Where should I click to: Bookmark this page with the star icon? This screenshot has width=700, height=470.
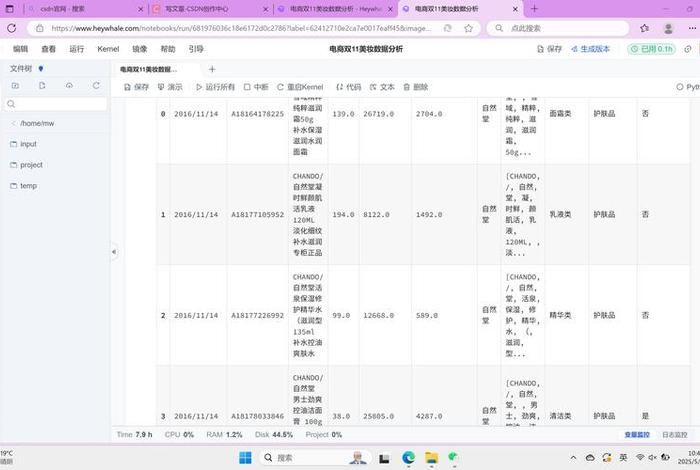(x=468, y=28)
